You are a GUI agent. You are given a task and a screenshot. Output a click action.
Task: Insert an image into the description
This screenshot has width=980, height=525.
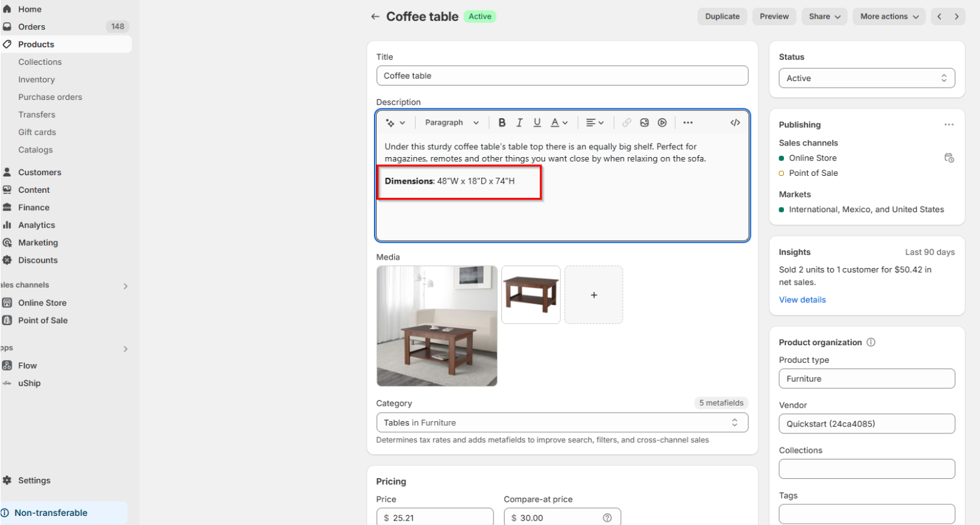(644, 122)
